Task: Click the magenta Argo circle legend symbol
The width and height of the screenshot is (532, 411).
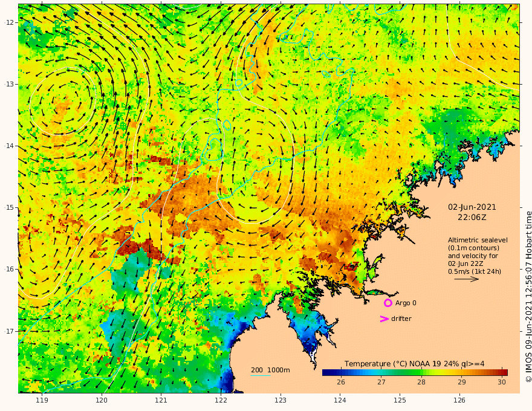Action: (388, 303)
